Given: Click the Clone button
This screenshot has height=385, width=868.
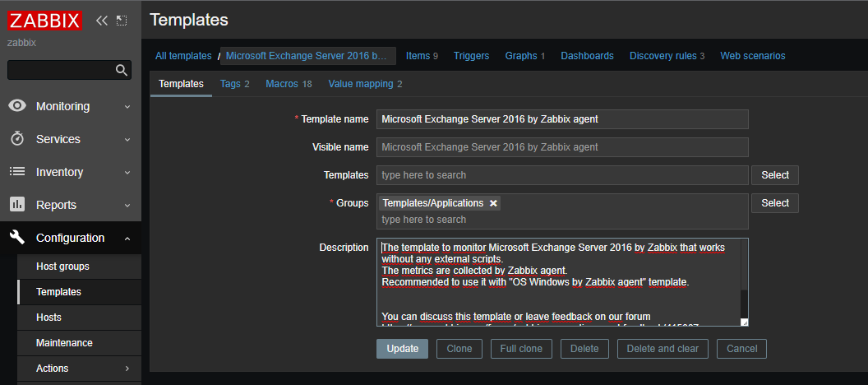Looking at the screenshot, I should coord(459,349).
